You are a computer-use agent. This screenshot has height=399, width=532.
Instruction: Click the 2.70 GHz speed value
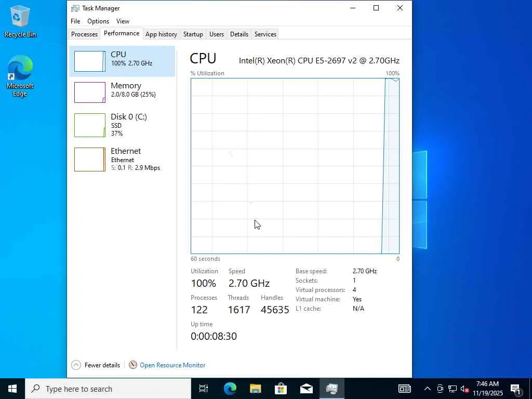249,283
